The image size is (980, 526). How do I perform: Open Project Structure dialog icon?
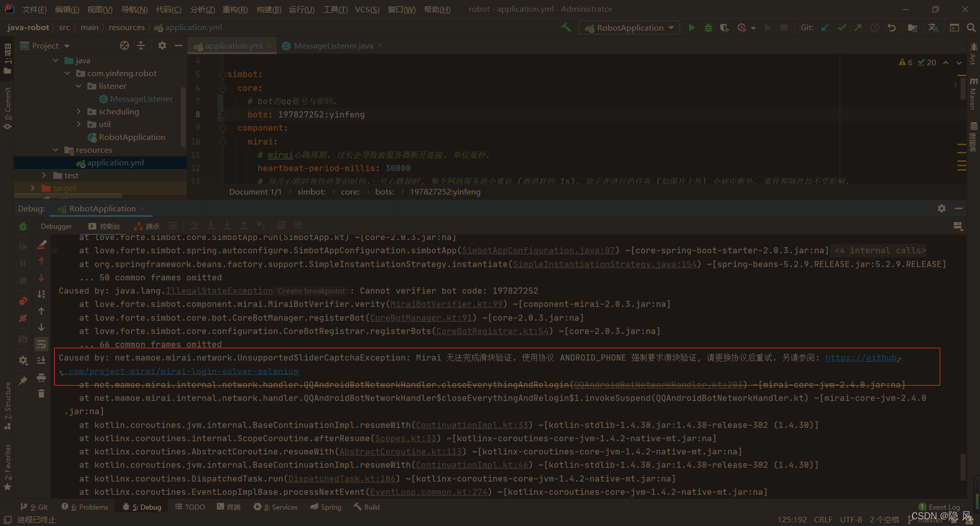click(913, 28)
